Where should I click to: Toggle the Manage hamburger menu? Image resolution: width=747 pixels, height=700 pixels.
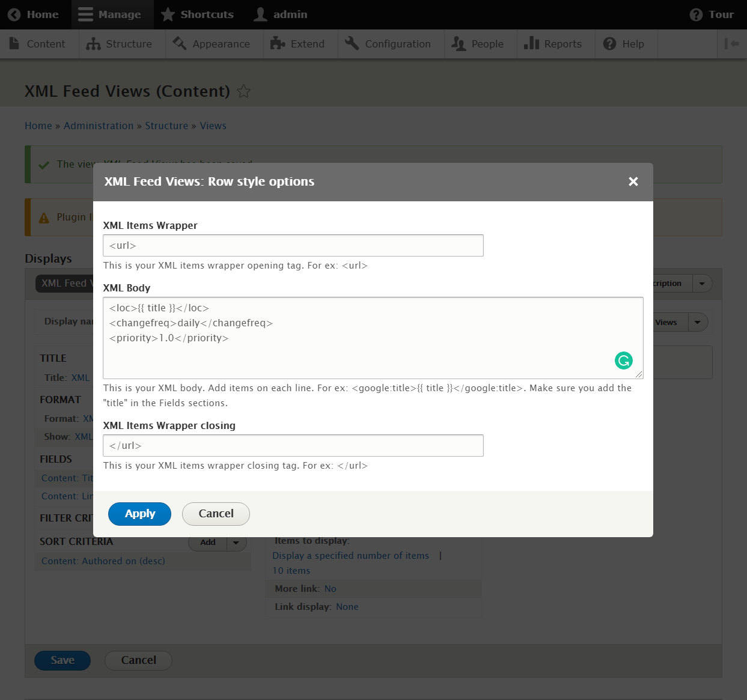point(85,14)
